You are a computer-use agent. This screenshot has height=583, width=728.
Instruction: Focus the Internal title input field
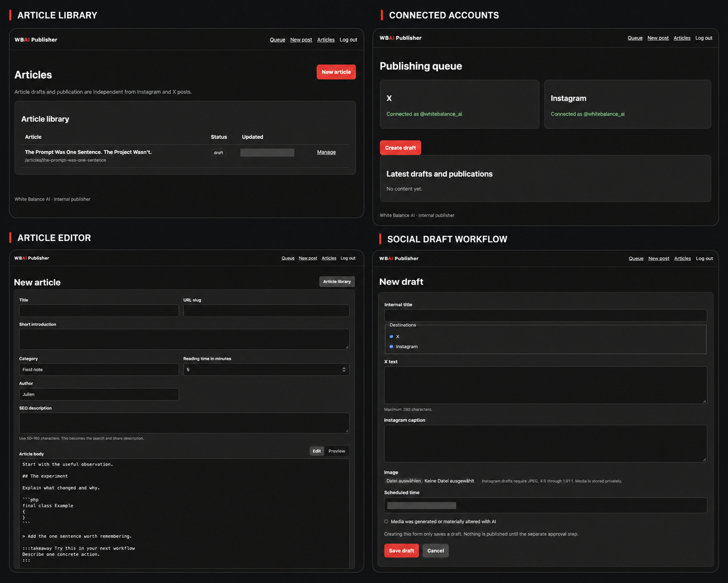pos(546,315)
